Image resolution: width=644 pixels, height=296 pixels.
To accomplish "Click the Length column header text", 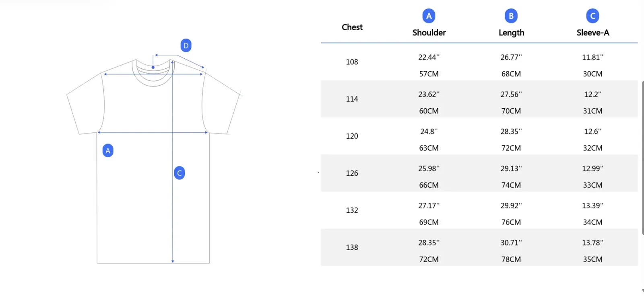I will coord(511,33).
